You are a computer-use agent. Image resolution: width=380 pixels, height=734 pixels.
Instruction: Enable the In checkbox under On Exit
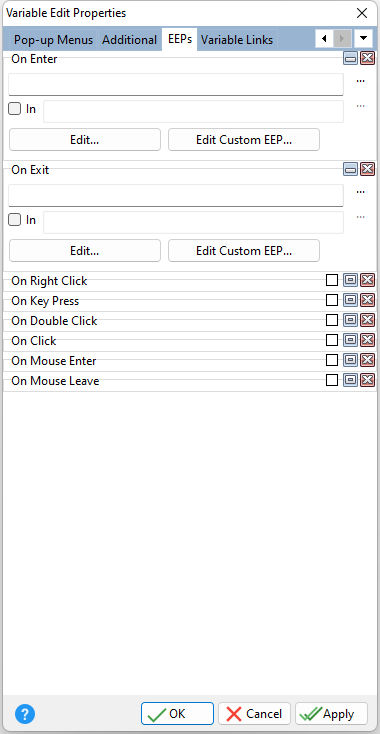pyautogui.click(x=15, y=220)
